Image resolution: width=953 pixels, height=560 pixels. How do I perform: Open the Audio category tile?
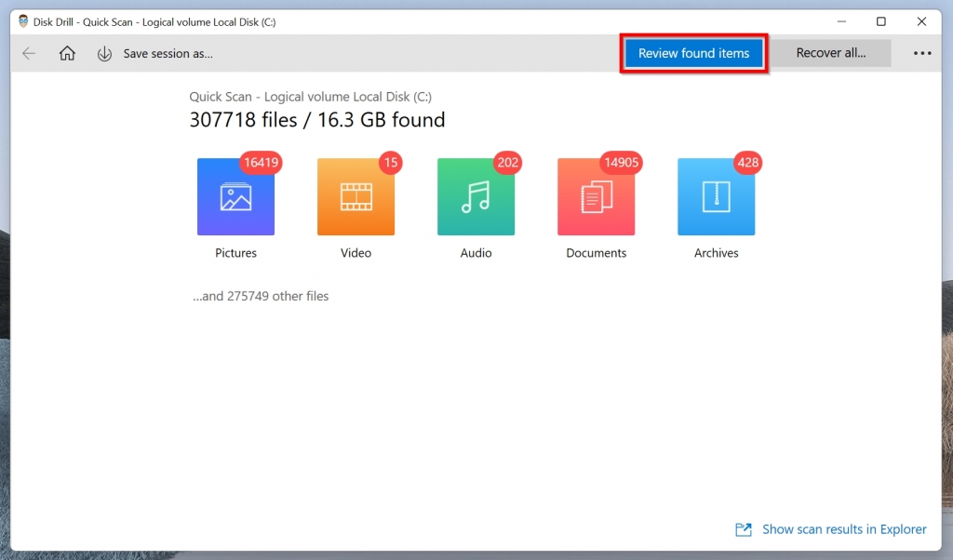click(476, 197)
